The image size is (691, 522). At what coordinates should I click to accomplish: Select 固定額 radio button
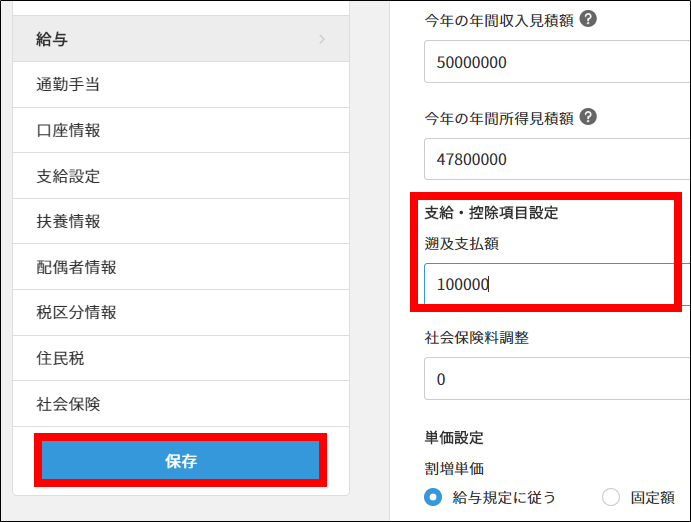click(x=611, y=497)
